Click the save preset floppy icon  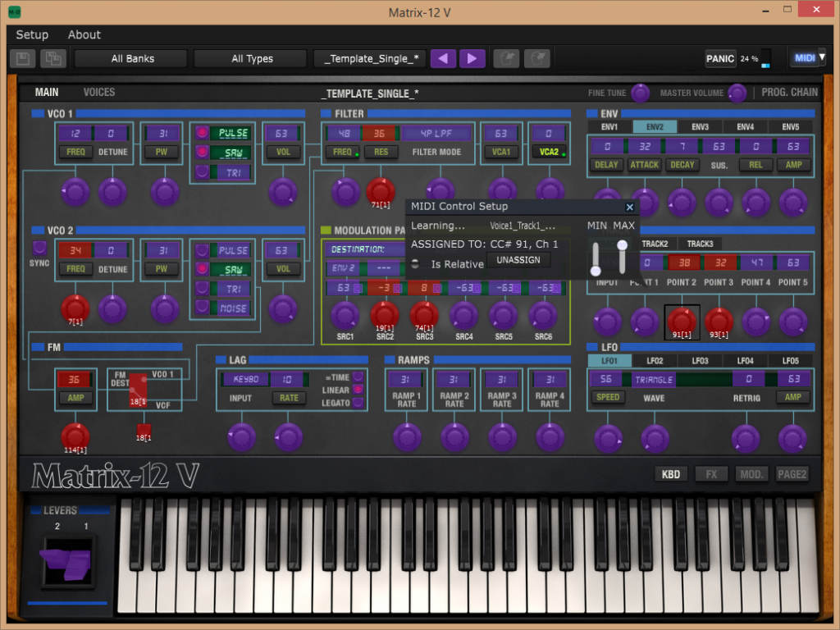click(23, 58)
